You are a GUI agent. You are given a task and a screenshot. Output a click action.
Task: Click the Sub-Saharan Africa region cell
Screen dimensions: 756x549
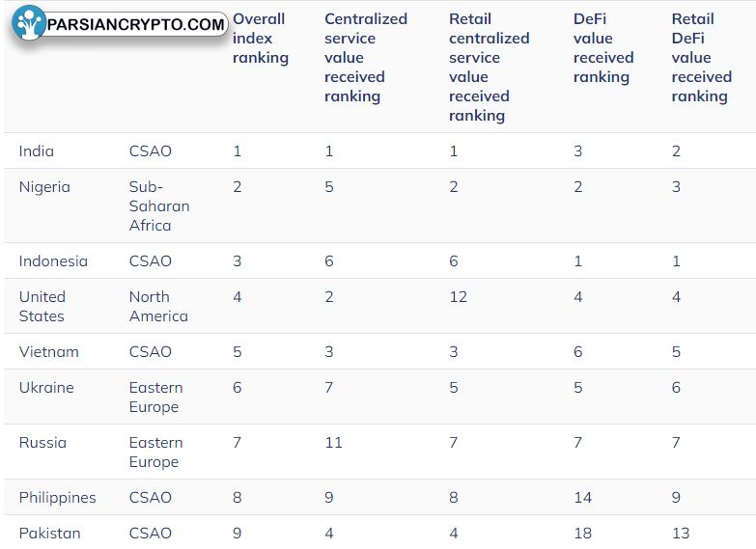159,206
